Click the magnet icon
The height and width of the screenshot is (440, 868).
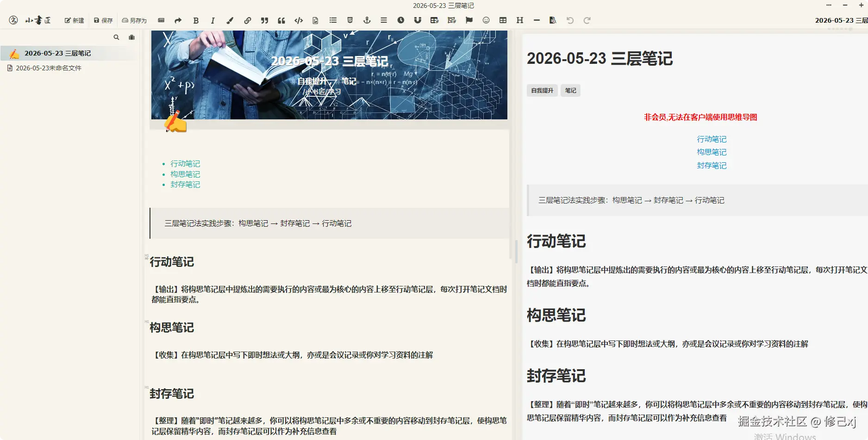click(x=418, y=20)
